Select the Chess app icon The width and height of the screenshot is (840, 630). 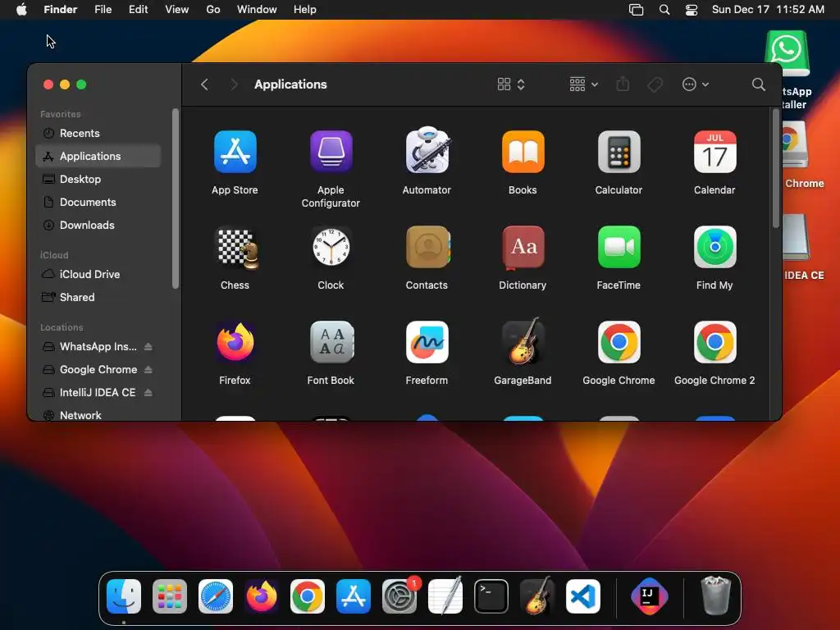(236, 248)
